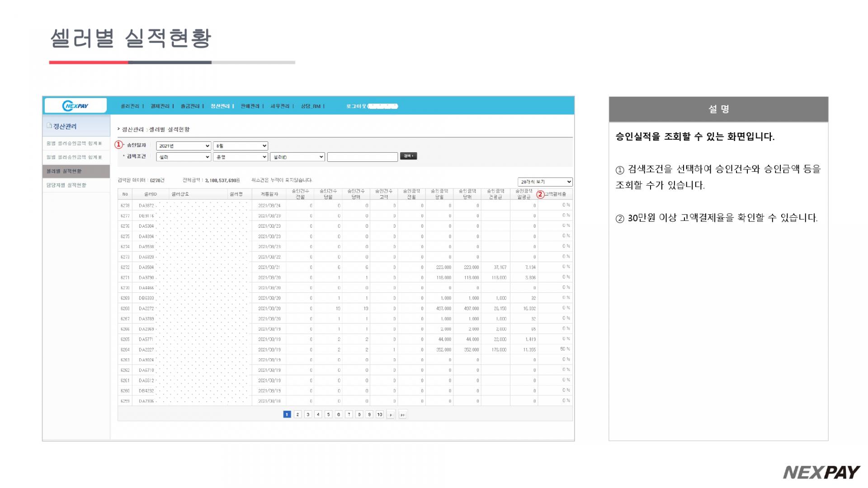Open the 결제관리 top menu
The height and width of the screenshot is (488, 868).
(x=160, y=106)
